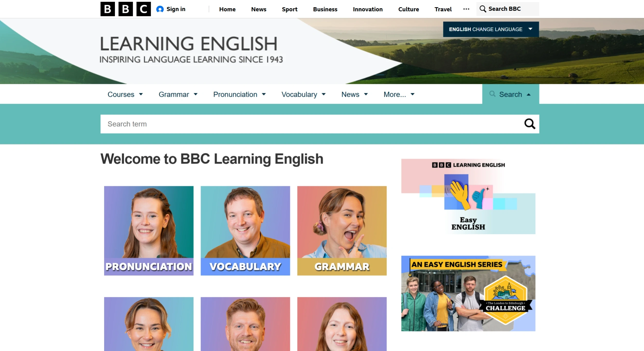
Task: Open the bottom-row tile with red-haired woman
Action: click(x=342, y=324)
